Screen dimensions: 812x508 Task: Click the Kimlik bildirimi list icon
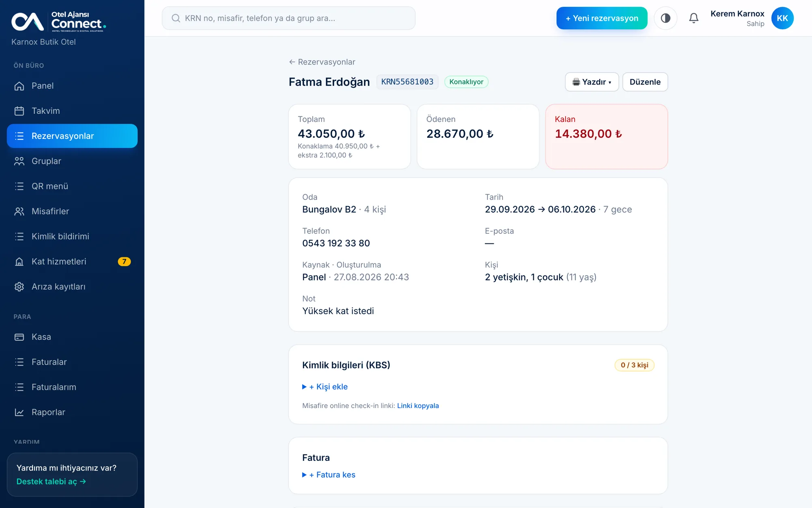[19, 237]
